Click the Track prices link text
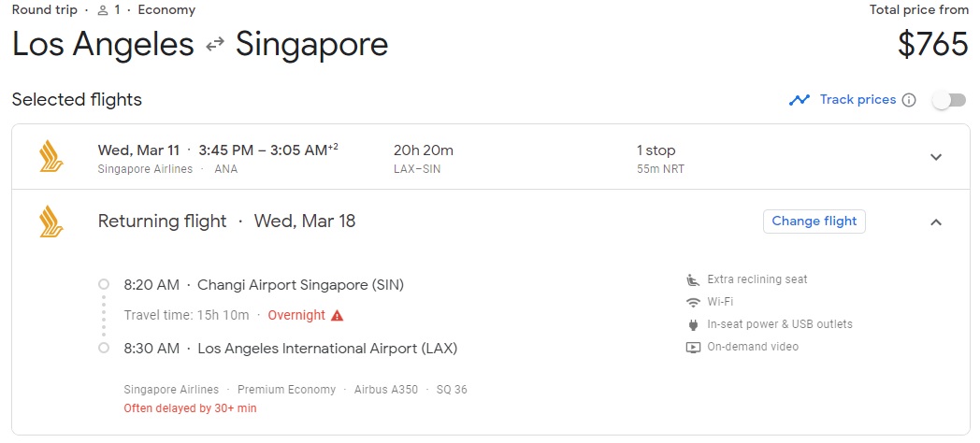980x443 pixels. click(x=857, y=100)
